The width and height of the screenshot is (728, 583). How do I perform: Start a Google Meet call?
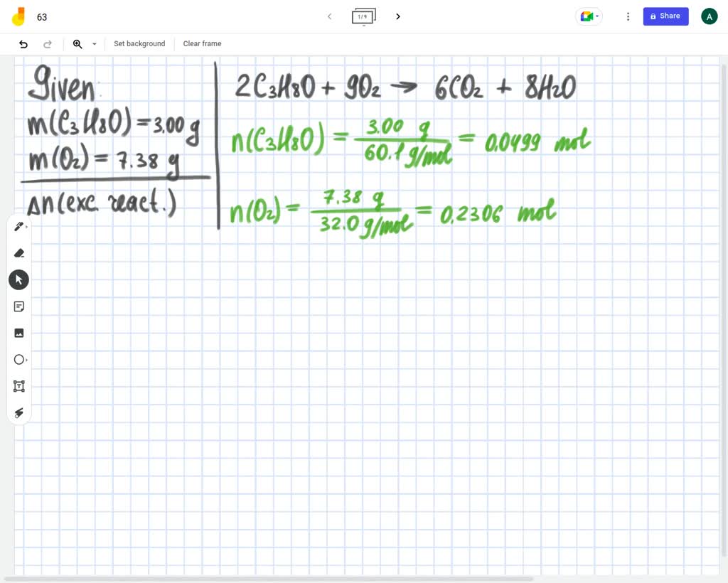[589, 17]
